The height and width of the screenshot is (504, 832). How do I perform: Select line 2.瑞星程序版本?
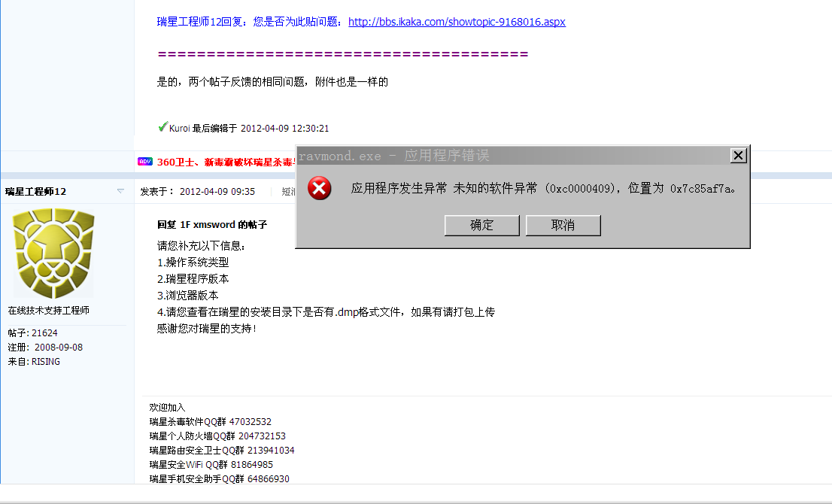[x=193, y=278]
